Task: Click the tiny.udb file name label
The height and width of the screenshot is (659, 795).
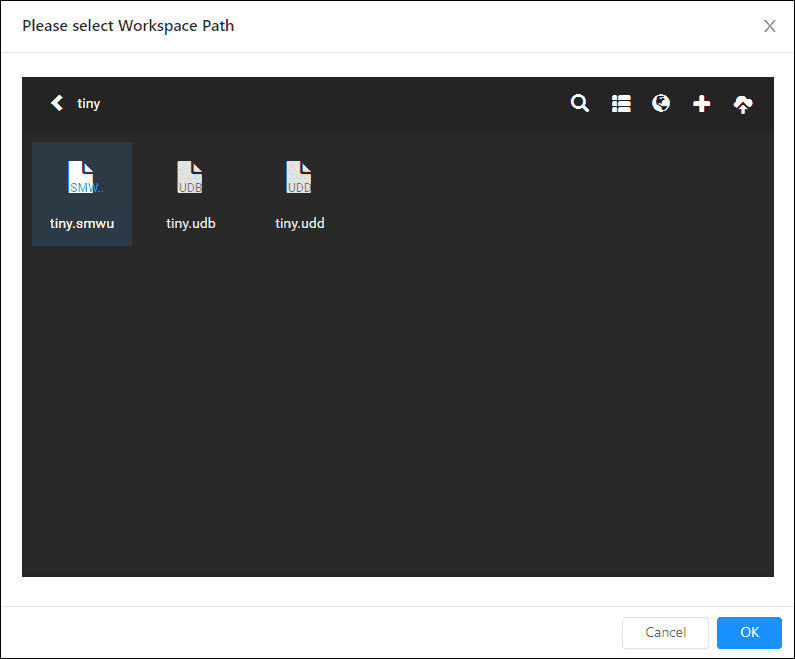Action: click(x=190, y=223)
